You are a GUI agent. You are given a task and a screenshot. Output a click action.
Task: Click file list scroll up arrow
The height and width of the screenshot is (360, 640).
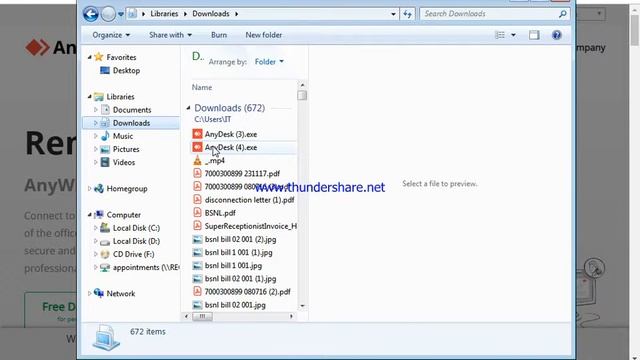302,85
